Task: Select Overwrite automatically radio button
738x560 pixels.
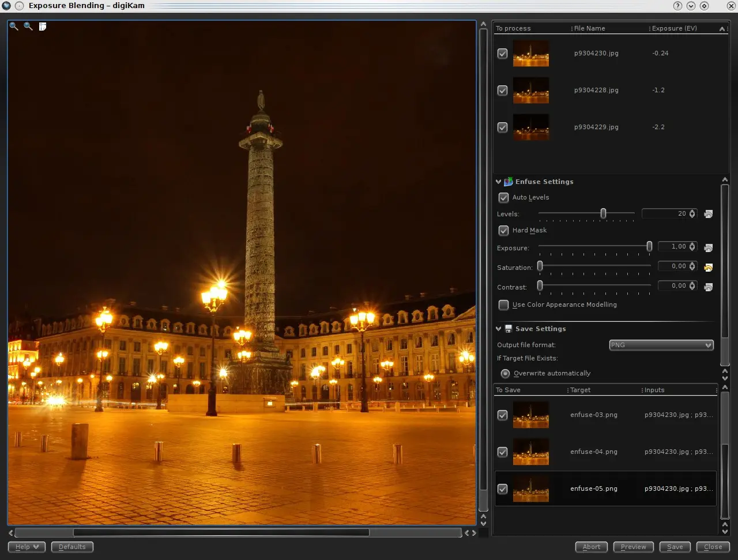Action: point(505,373)
